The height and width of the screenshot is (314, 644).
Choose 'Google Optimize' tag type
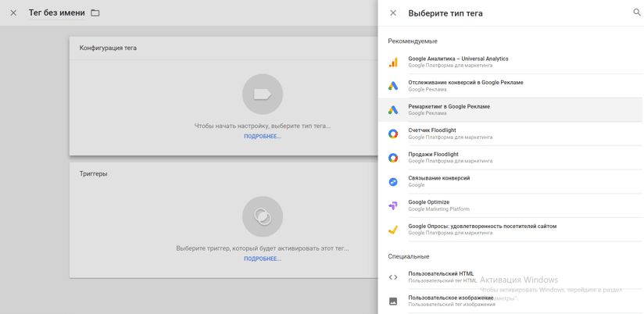tap(510, 205)
